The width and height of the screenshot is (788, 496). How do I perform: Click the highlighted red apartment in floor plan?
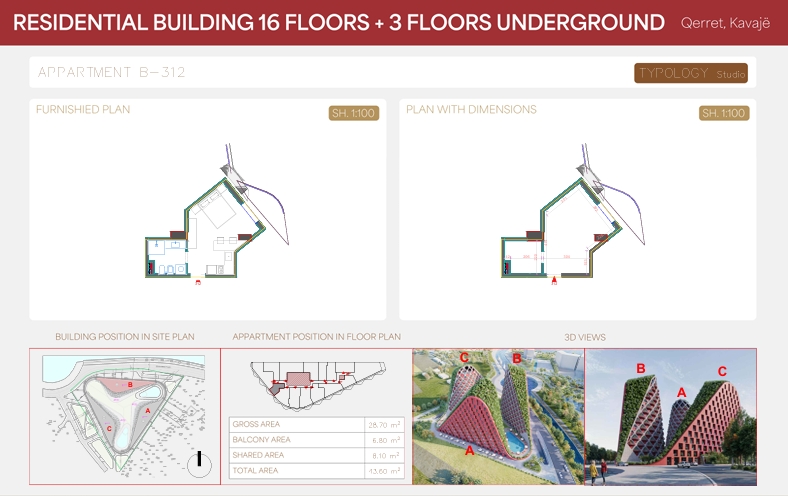[299, 380]
